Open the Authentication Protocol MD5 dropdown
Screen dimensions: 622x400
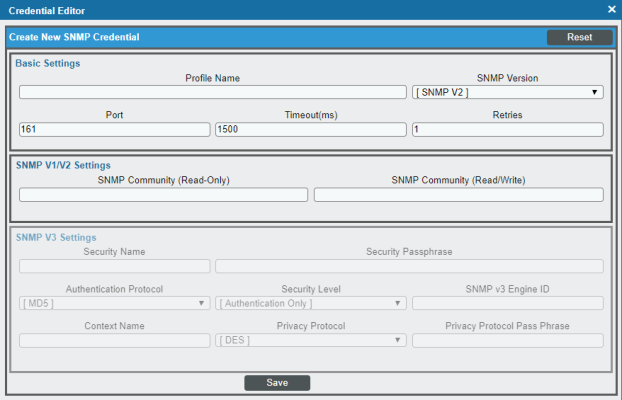point(115,304)
